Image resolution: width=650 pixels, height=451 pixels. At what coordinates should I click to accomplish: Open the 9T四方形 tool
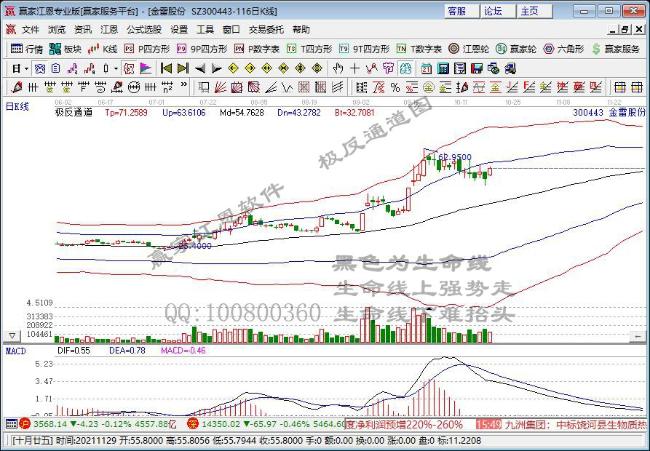point(364,49)
